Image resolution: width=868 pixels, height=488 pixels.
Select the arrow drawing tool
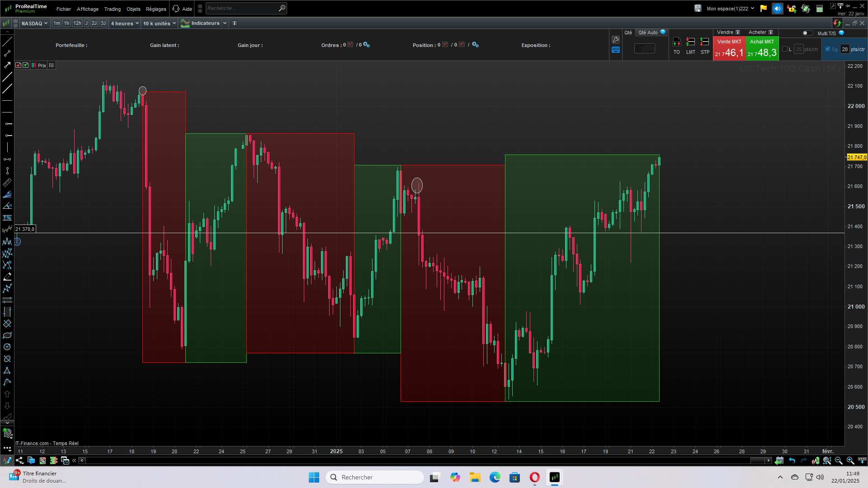click(7, 65)
